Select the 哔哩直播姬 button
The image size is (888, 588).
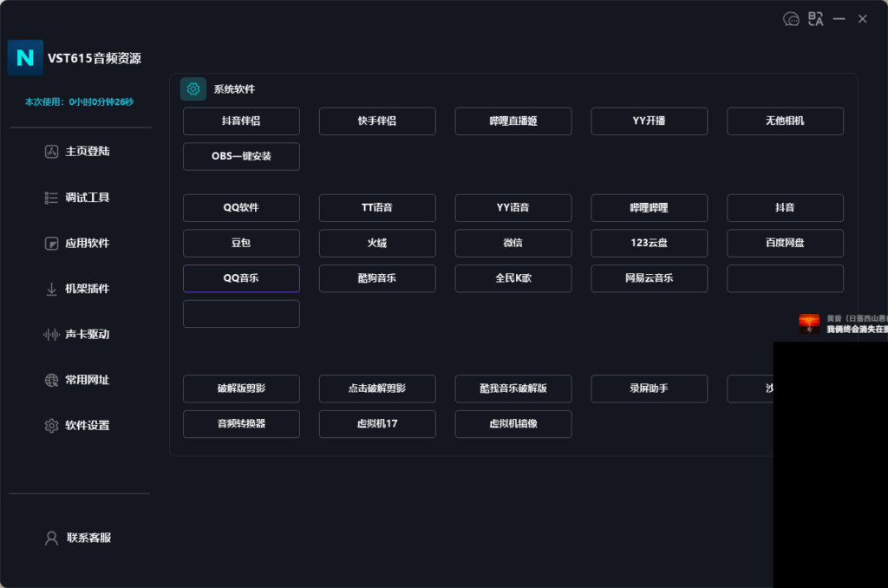513,121
